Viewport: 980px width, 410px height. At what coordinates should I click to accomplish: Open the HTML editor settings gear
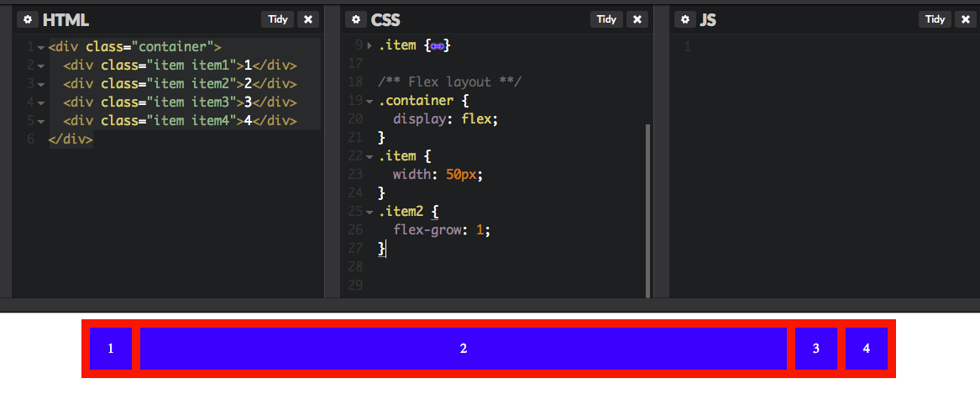[28, 19]
